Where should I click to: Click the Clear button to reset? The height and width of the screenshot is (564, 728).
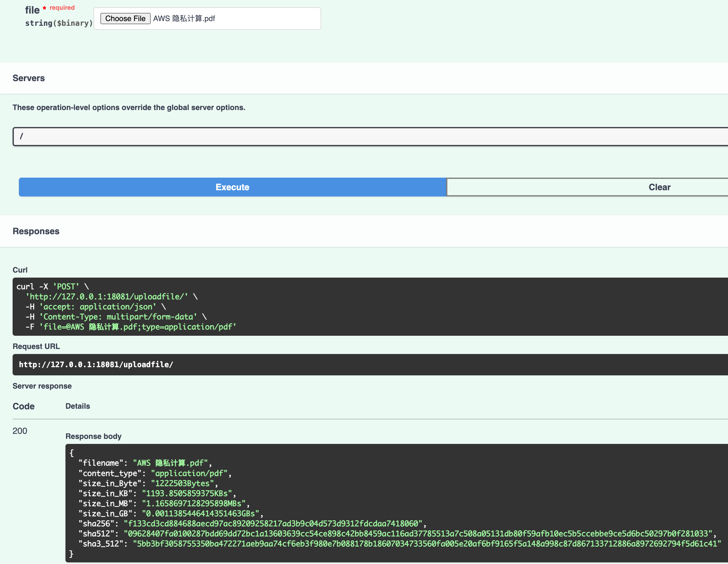[x=659, y=187]
